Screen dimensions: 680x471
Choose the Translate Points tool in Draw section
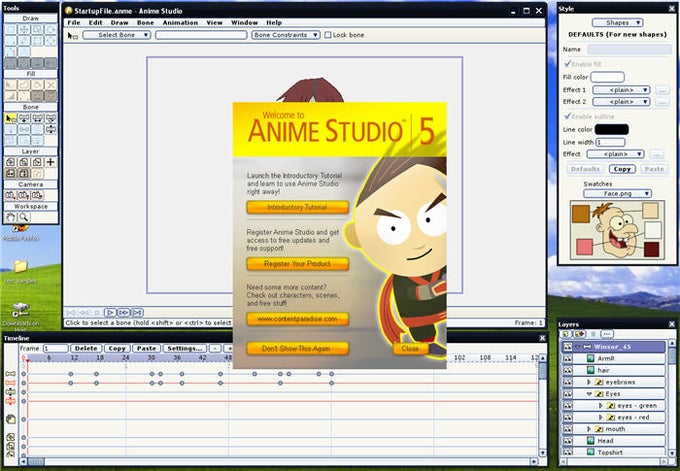tap(24, 29)
